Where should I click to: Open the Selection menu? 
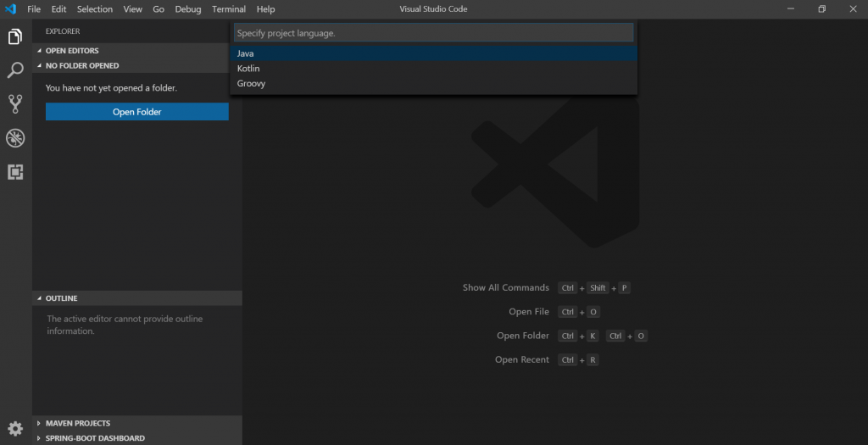click(x=95, y=8)
